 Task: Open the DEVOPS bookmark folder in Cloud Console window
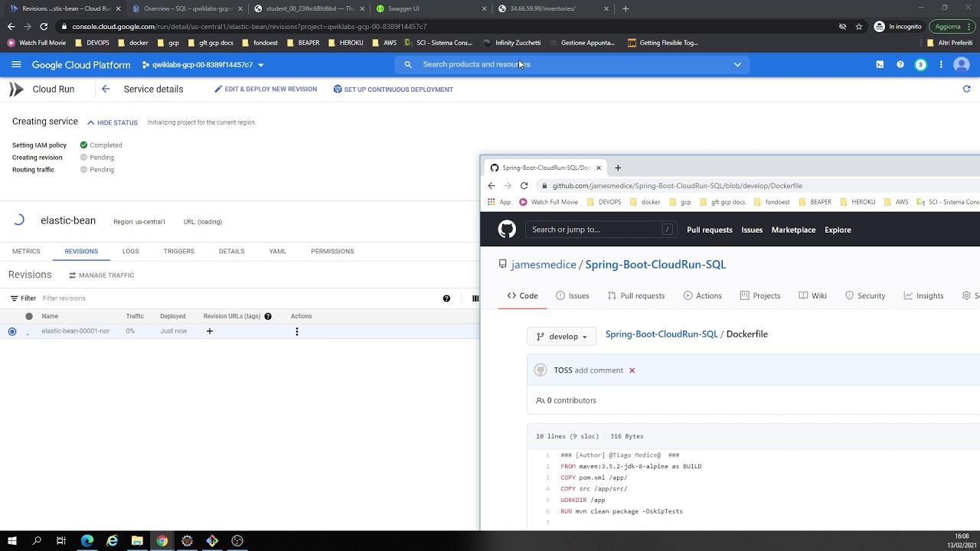coord(92,43)
